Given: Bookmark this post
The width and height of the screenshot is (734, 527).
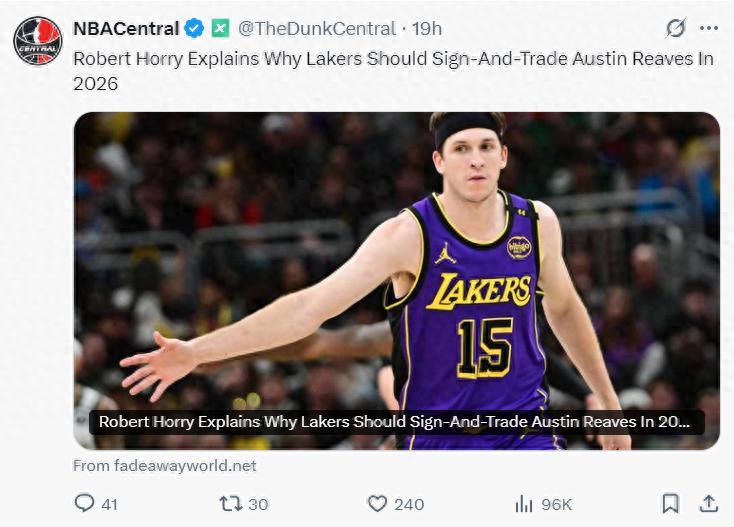Looking at the screenshot, I should point(670,504).
